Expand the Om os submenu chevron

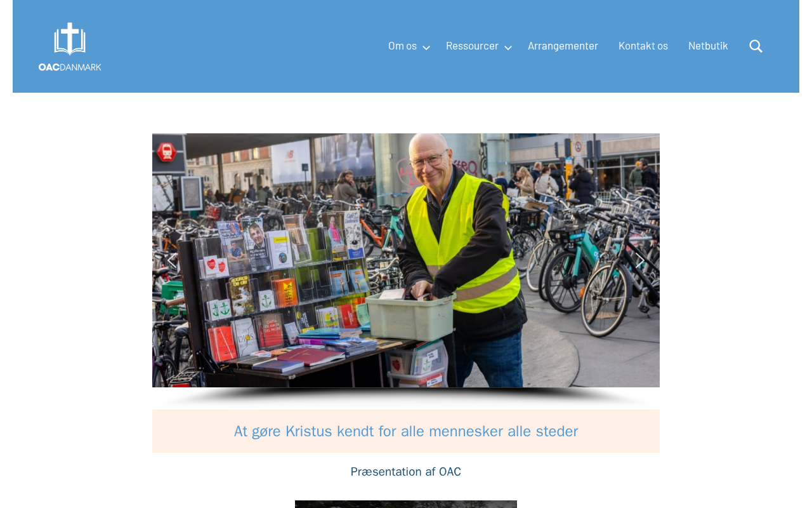426,48
